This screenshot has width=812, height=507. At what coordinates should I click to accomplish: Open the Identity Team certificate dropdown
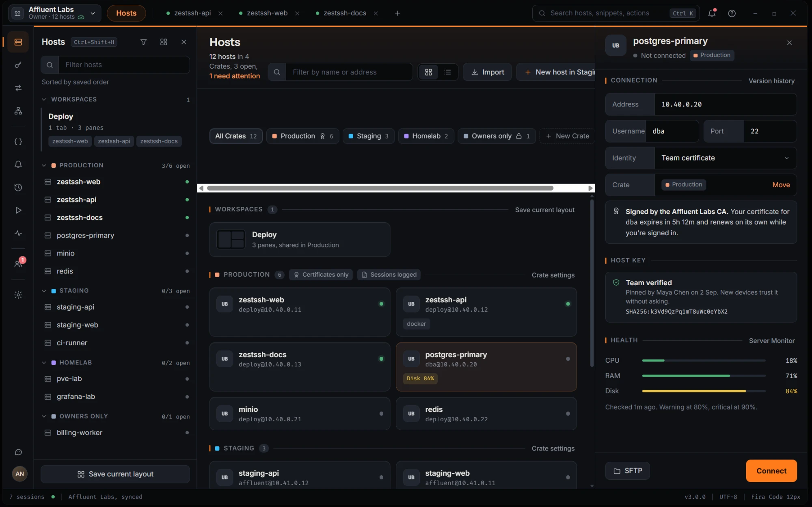tap(726, 158)
